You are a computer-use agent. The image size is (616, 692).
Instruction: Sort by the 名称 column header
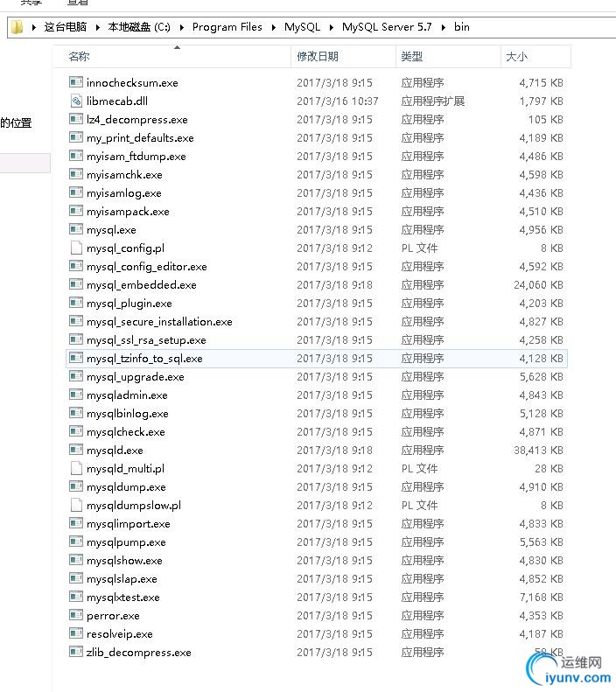point(171,57)
